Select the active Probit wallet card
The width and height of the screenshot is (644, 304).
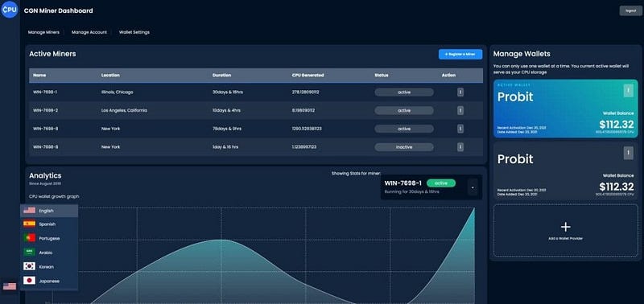click(566, 109)
